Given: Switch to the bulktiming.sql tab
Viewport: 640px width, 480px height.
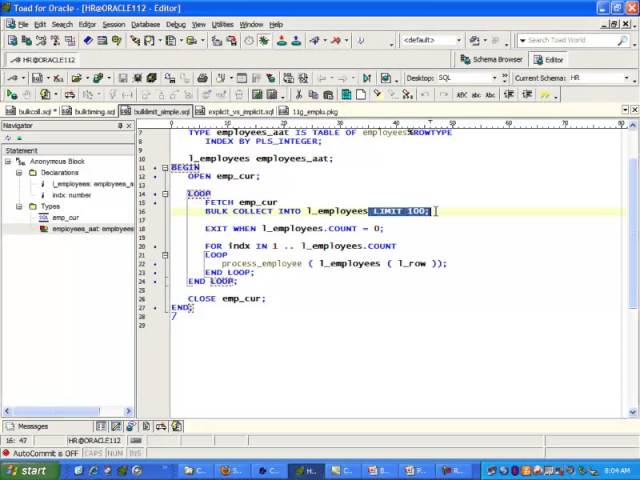Looking at the screenshot, I should click(x=89, y=111).
